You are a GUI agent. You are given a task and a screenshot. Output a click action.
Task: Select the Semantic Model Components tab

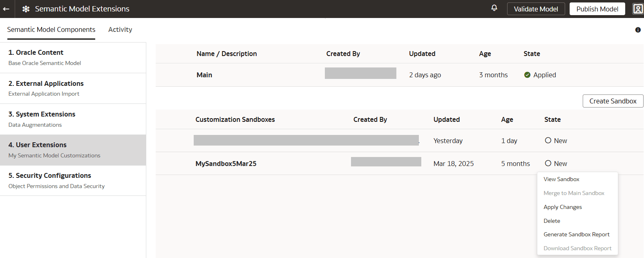tap(51, 29)
